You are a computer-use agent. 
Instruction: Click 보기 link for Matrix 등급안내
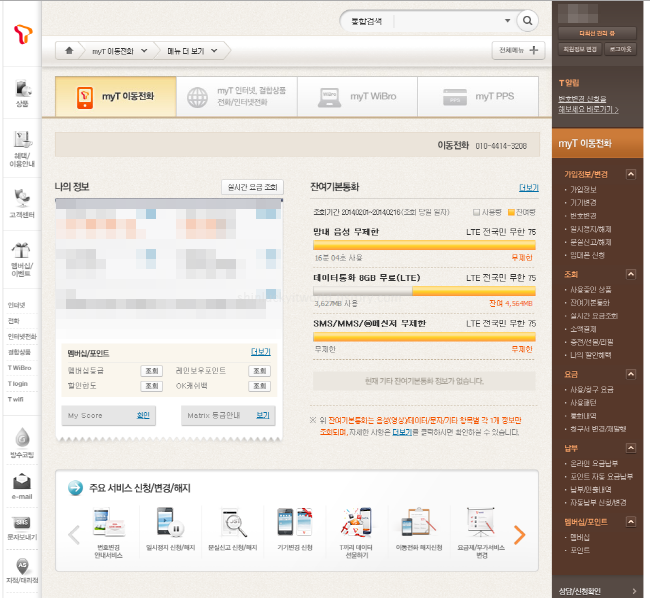[x=263, y=415]
